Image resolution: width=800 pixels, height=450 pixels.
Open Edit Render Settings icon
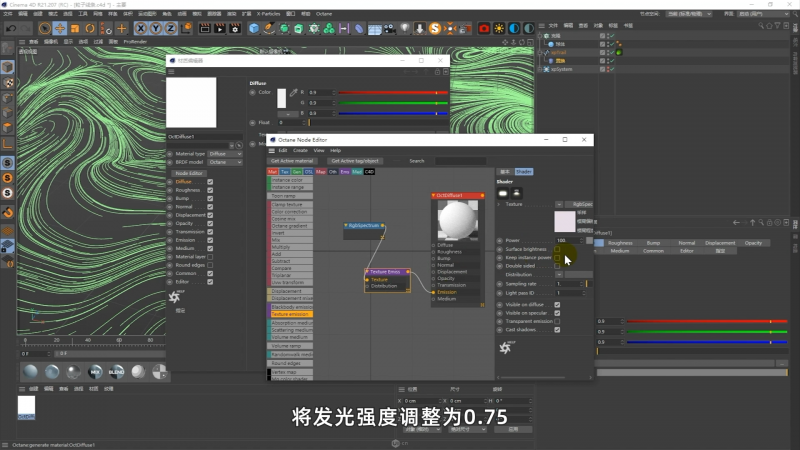pyautogui.click(x=235, y=29)
